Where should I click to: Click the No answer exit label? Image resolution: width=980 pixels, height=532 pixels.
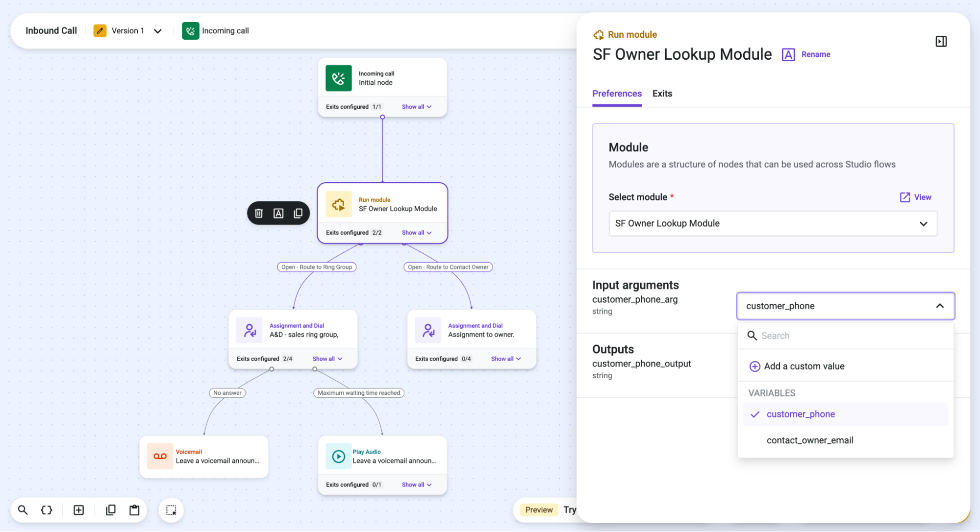(227, 393)
